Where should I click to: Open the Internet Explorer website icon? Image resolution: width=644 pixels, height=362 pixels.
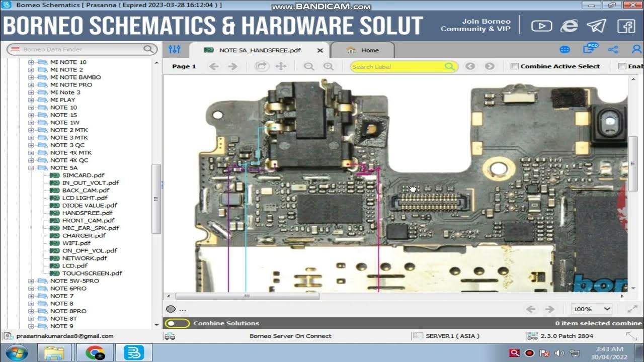(x=569, y=26)
